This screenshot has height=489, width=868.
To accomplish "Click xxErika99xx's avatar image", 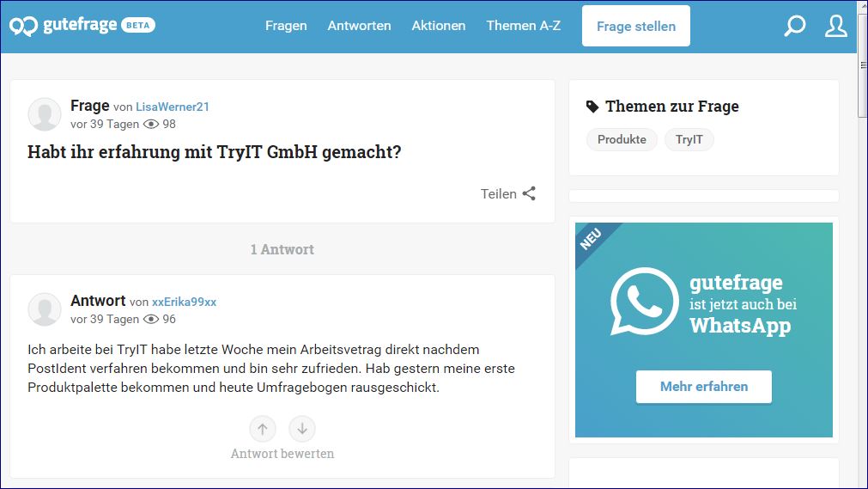I will point(45,309).
